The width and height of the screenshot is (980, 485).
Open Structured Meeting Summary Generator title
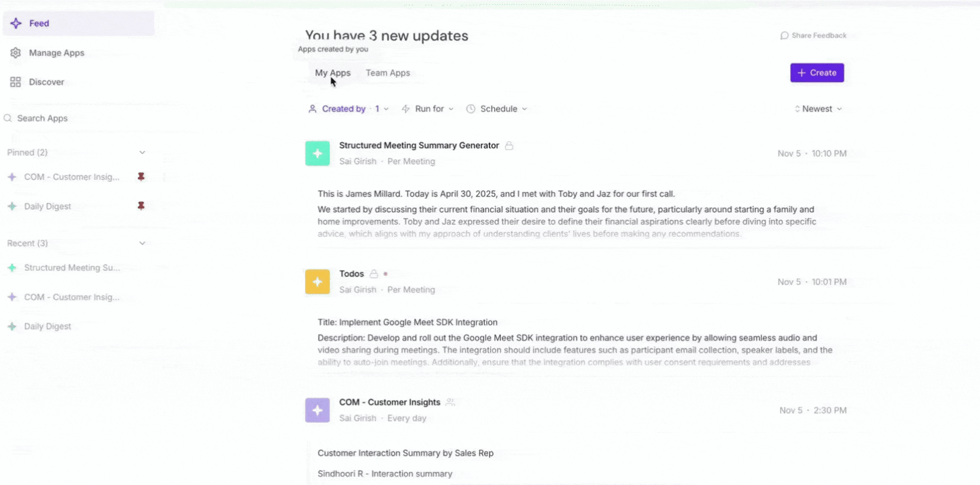(x=419, y=145)
